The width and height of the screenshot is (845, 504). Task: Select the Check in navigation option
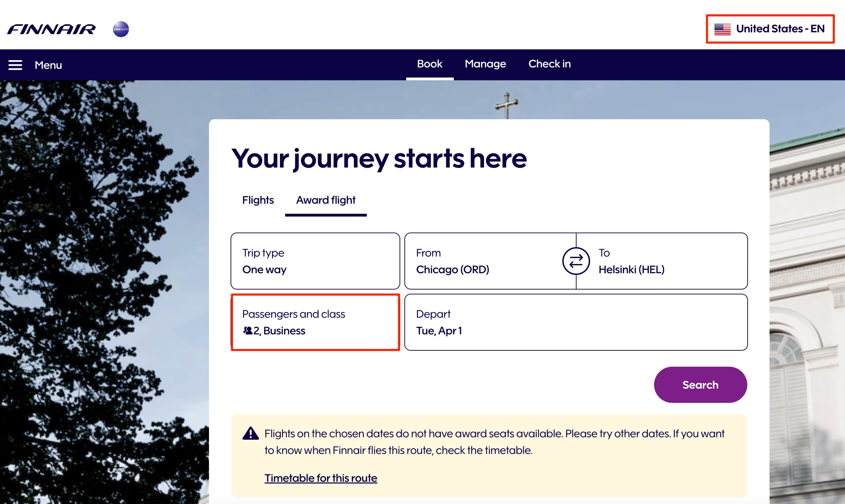549,64
